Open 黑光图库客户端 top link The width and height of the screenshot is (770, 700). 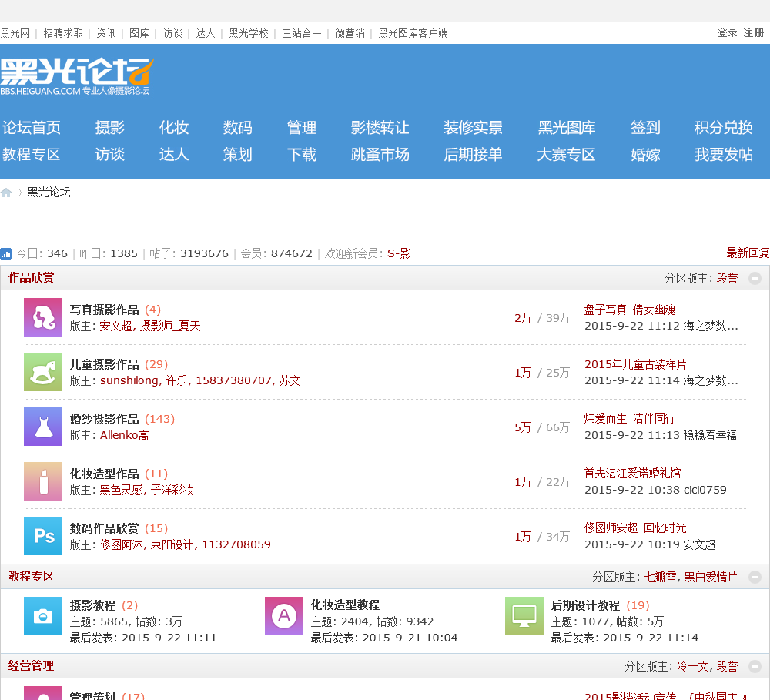[413, 33]
